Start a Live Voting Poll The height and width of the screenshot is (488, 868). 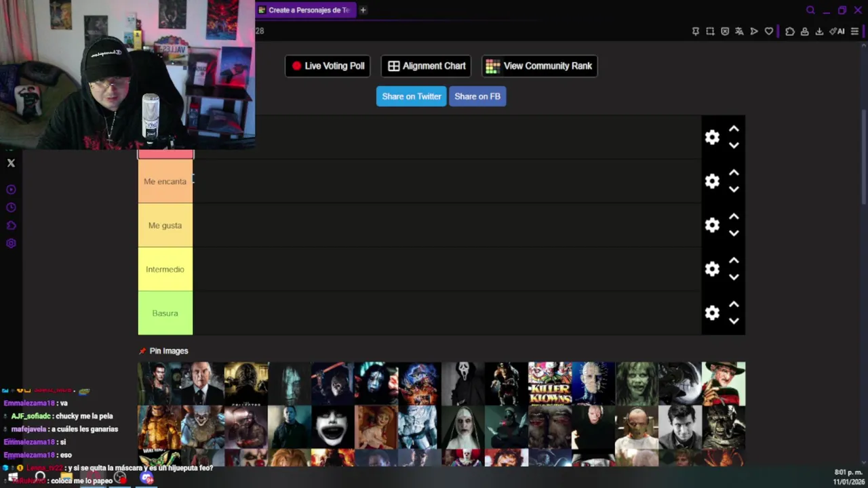tap(328, 66)
